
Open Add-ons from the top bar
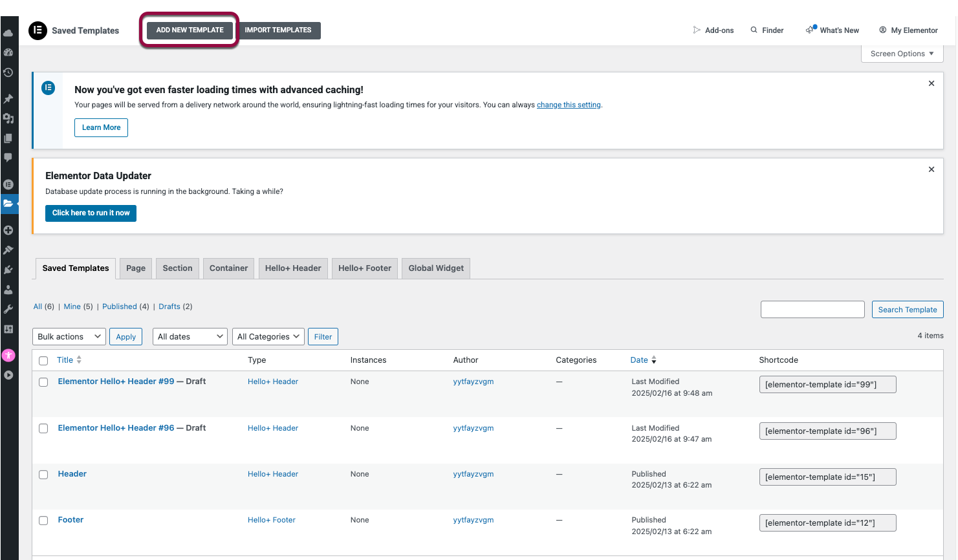pyautogui.click(x=713, y=30)
